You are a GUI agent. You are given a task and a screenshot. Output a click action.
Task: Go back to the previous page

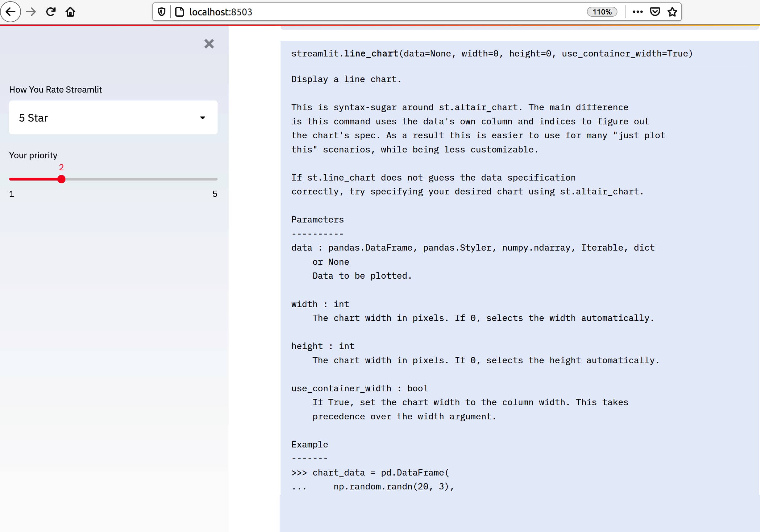click(x=10, y=12)
